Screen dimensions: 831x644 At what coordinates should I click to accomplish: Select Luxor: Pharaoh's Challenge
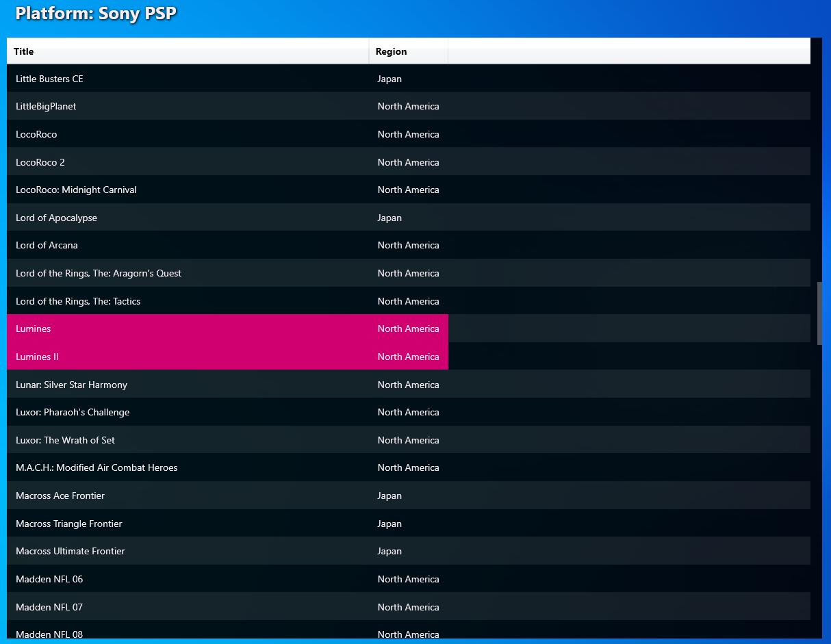point(73,412)
